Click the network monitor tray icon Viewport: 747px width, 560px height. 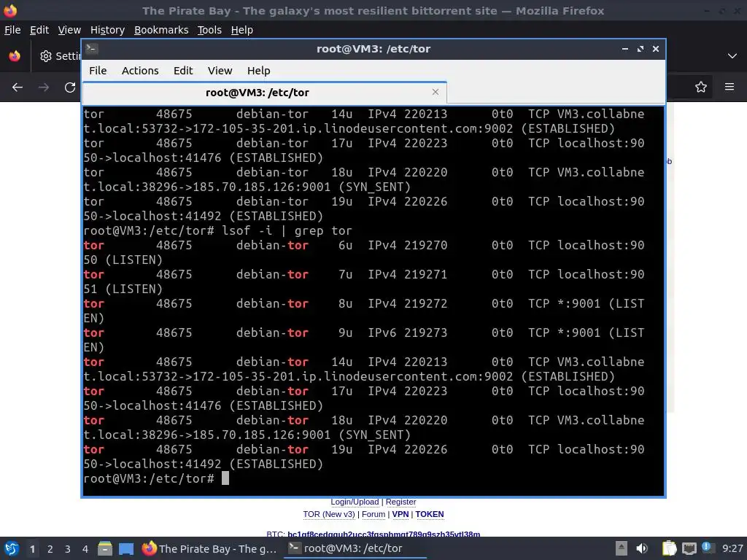tap(689, 548)
